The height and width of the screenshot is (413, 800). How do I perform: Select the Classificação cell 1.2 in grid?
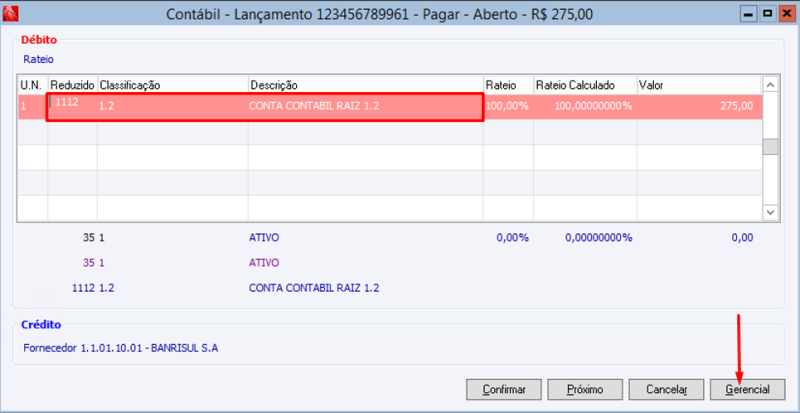[x=173, y=107]
